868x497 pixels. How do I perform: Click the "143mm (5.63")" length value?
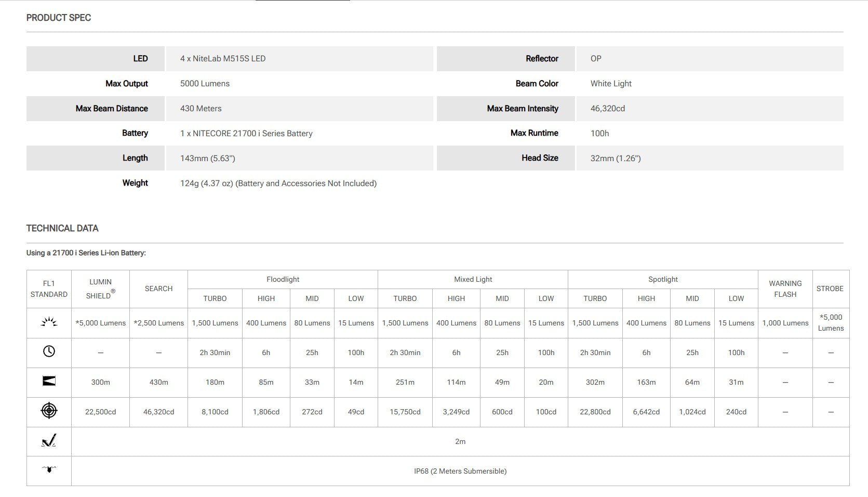[208, 159]
